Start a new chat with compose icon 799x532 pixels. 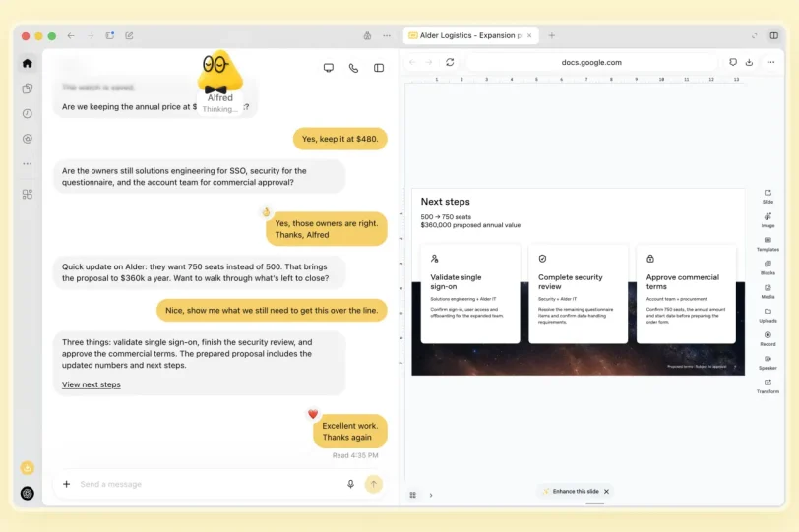click(130, 35)
